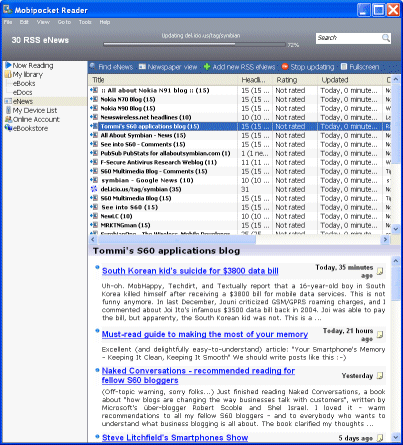The width and height of the screenshot is (403, 445).
Task: Click feed icon of NewLC row
Action: click(x=94, y=216)
